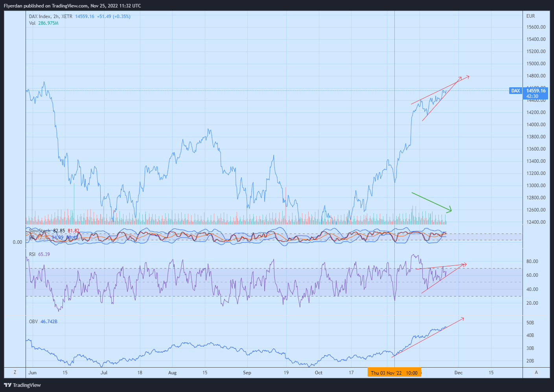Click the RSI 20.00 axis label
Image resolution: width=554 pixels, height=392 pixels.
(x=532, y=303)
